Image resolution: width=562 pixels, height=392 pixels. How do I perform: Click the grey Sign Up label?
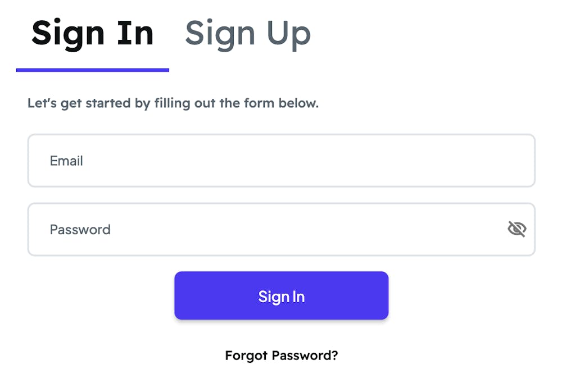pyautogui.click(x=248, y=34)
